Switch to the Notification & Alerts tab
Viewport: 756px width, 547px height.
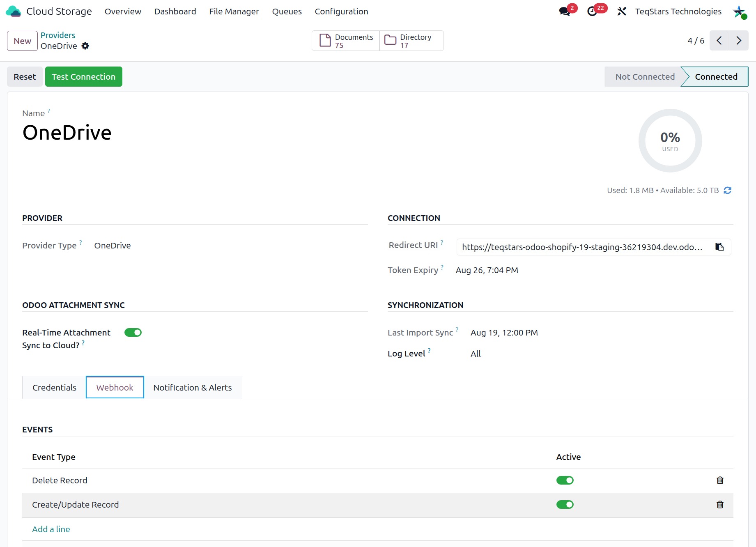pos(193,388)
